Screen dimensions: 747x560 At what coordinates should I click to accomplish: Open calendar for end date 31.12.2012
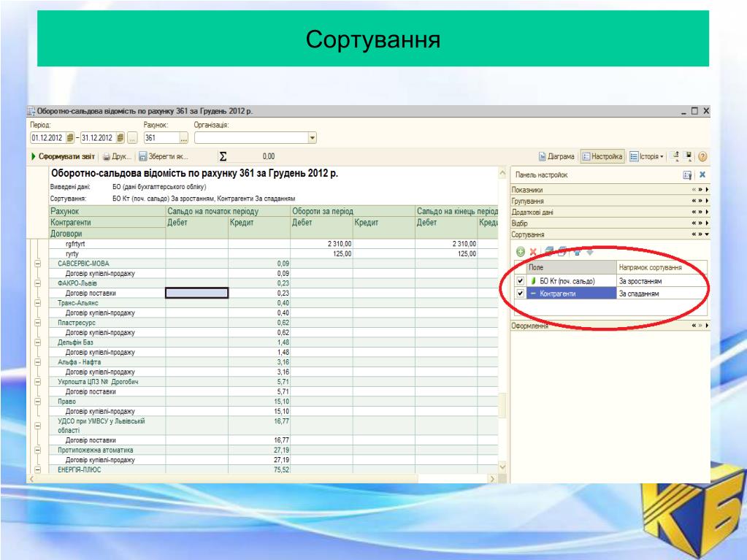(x=120, y=138)
